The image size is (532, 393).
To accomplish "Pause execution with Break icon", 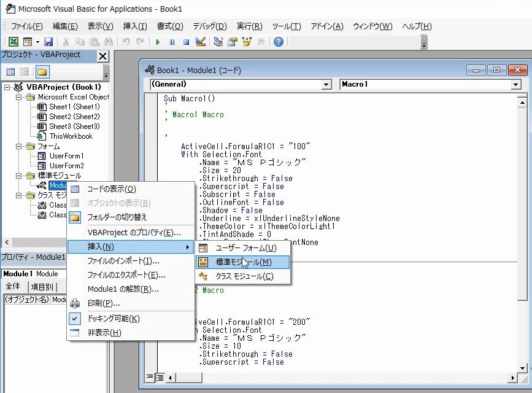I will (172, 42).
